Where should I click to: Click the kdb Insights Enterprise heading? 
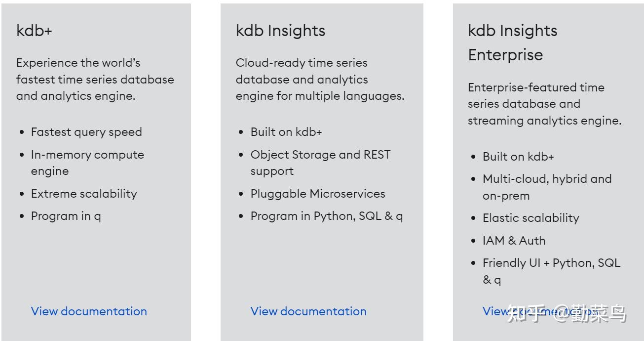(512, 43)
